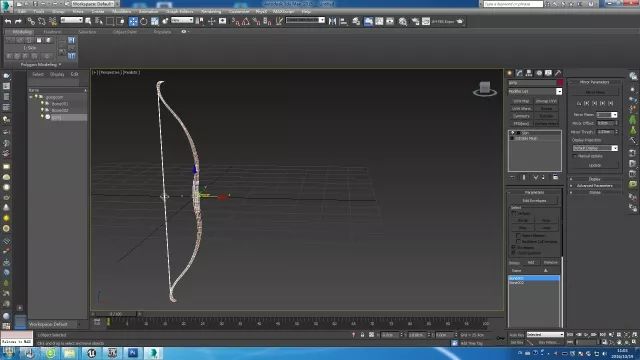Toggle the Select Element checkbox
Screen dimensions: 640x360
point(518,236)
